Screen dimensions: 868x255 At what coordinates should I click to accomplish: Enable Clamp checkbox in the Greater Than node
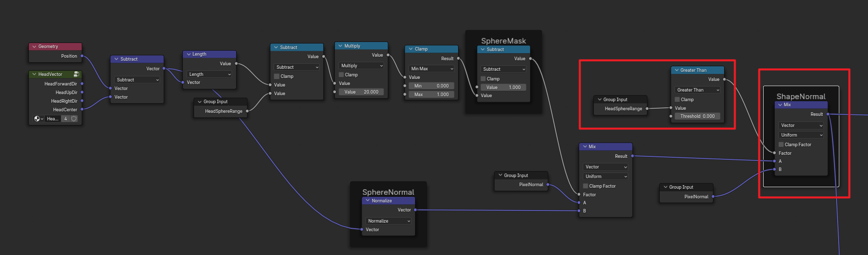[677, 100]
